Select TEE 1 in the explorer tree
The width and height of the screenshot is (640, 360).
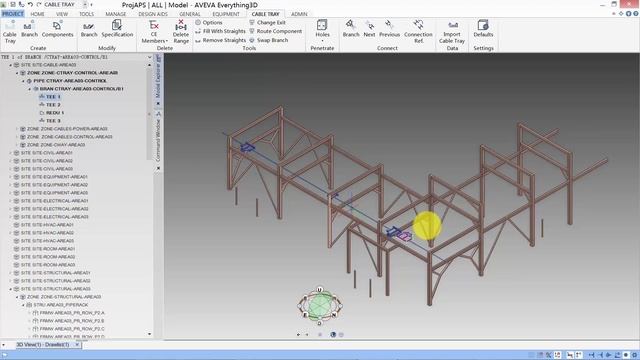coord(49,97)
